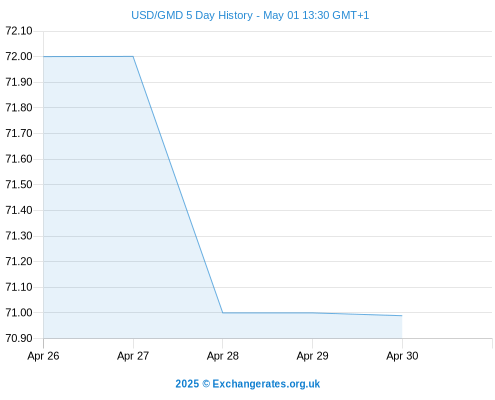This screenshot has height=400, width=495.
Task: Click the 70.90 y-axis label
Action: click(x=19, y=338)
